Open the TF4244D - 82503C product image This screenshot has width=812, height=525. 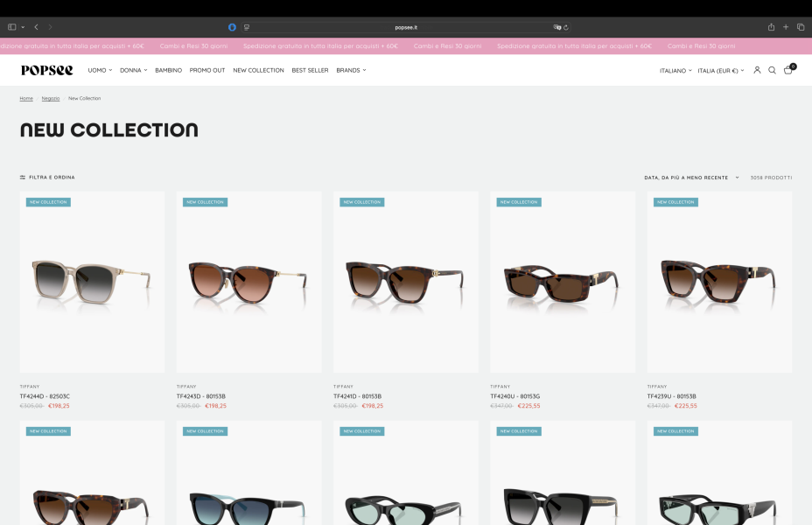(92, 282)
